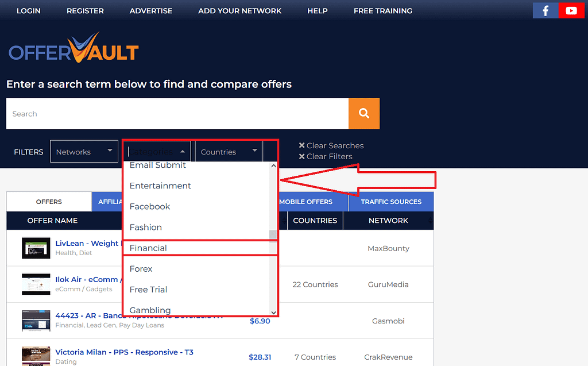Open the Facebook page icon
This screenshot has width=588, height=366.
(x=546, y=10)
